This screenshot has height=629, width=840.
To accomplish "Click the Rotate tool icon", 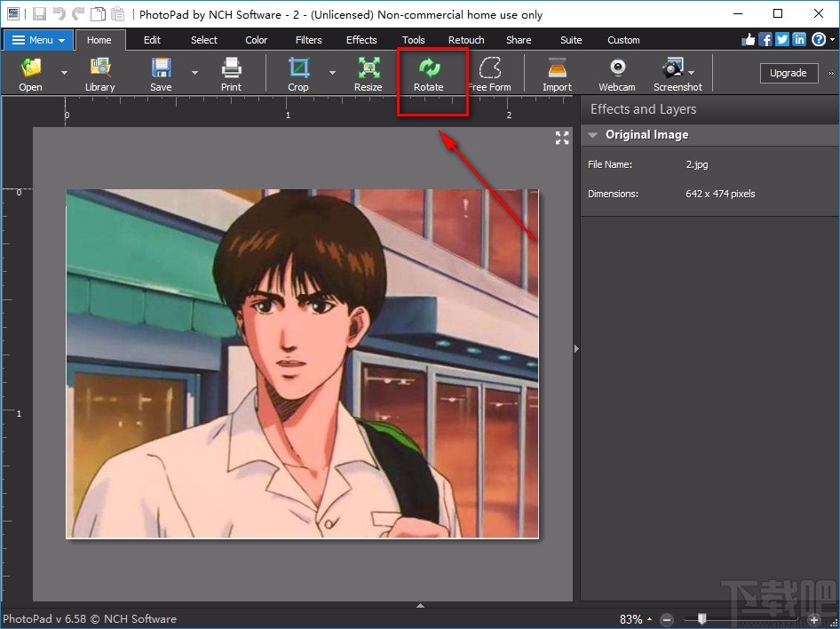I will point(429,68).
